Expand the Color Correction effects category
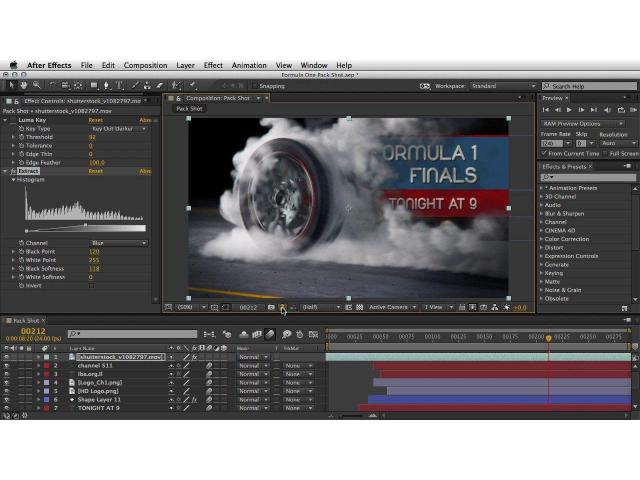 coord(542,239)
